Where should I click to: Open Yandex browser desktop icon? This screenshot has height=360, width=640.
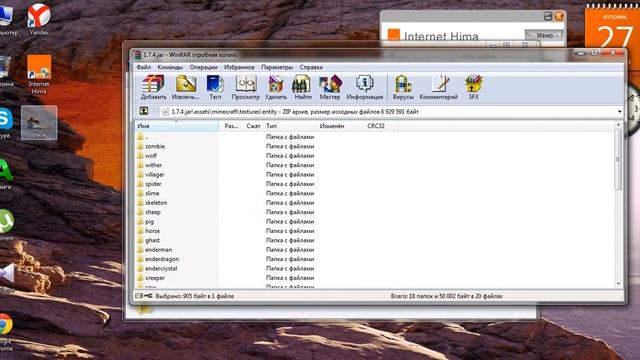click(39, 19)
